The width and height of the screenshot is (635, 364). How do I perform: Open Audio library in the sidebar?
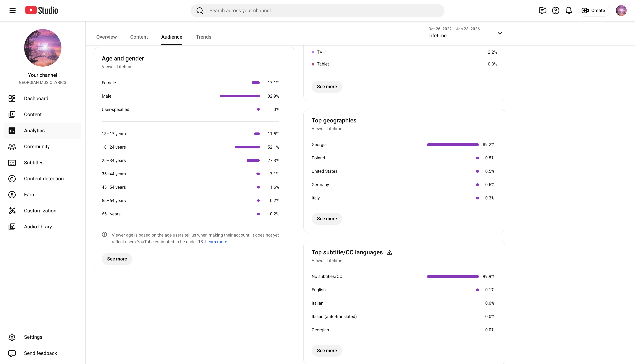tap(43, 227)
